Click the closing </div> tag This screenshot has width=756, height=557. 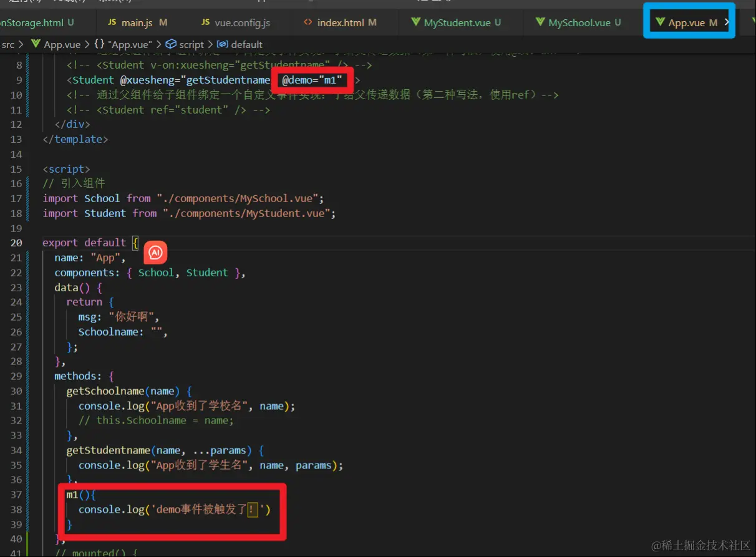coord(72,124)
